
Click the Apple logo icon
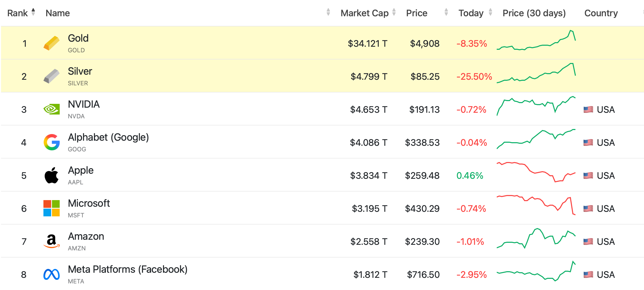(x=52, y=175)
